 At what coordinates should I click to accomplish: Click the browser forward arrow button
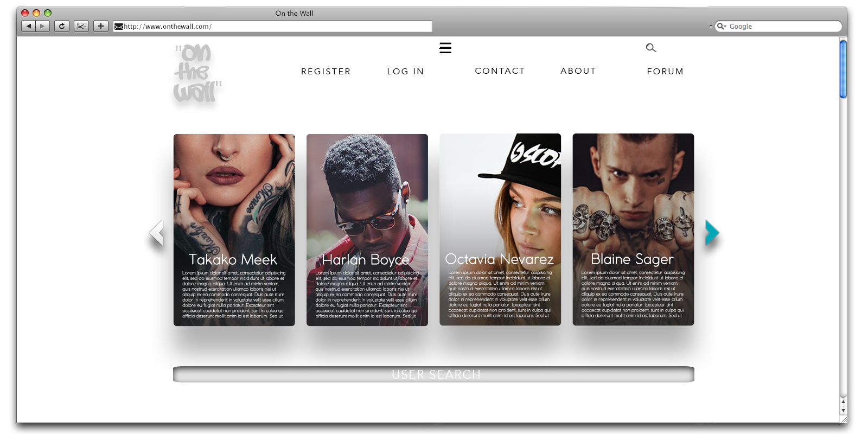coord(42,26)
